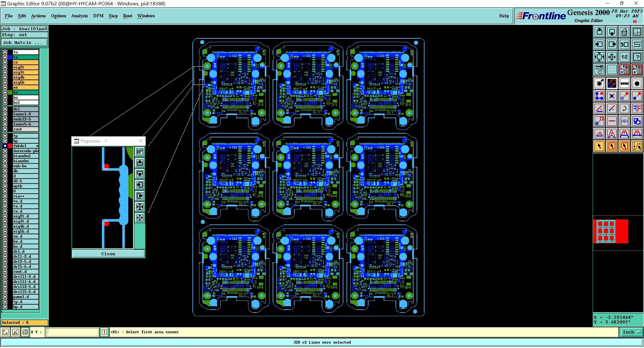Image resolution: width=644 pixels, height=348 pixels.
Task: Open the Analysis menu
Action: (x=79, y=16)
